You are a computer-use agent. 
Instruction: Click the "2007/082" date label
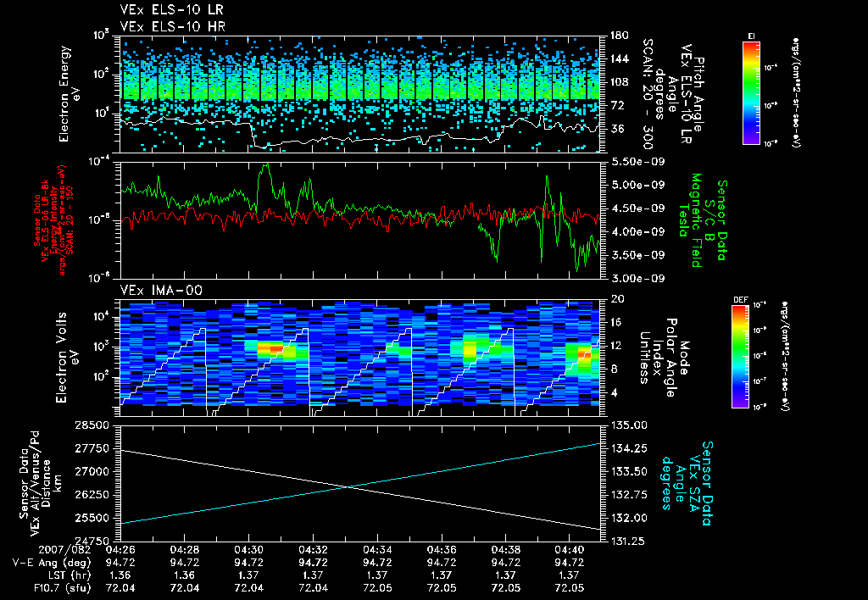(x=64, y=550)
